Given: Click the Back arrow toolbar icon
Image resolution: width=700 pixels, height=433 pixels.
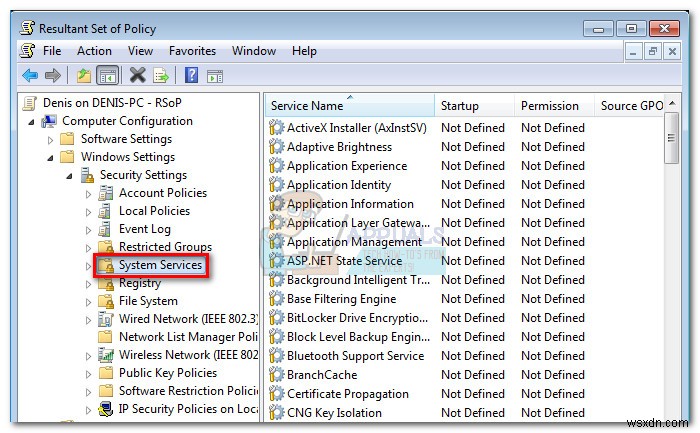Looking at the screenshot, I should 30,75.
